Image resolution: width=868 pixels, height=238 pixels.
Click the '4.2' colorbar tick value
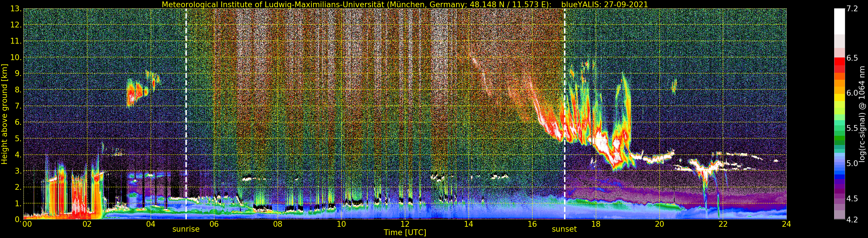pos(852,220)
